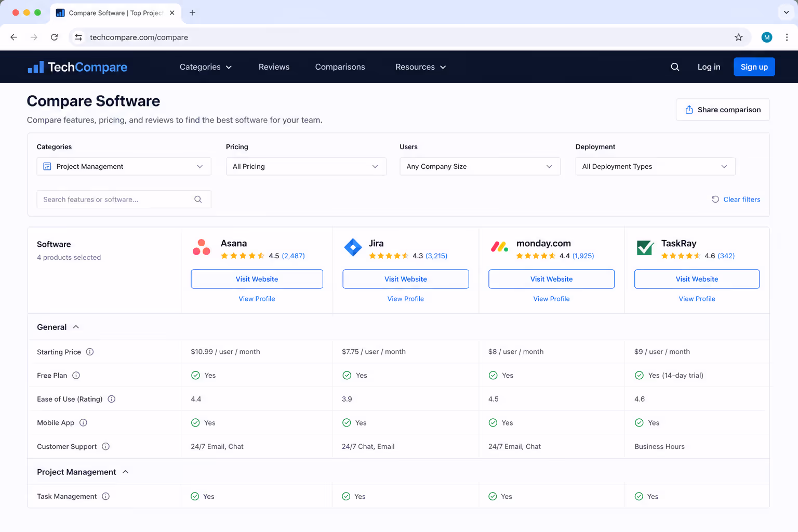The height and width of the screenshot is (532, 798).
Task: View the monday.com profile
Action: tap(551, 299)
